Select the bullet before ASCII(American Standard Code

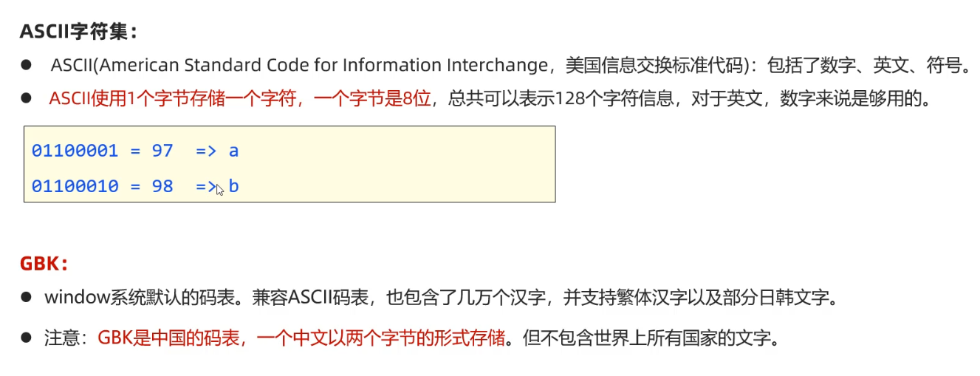(26, 65)
